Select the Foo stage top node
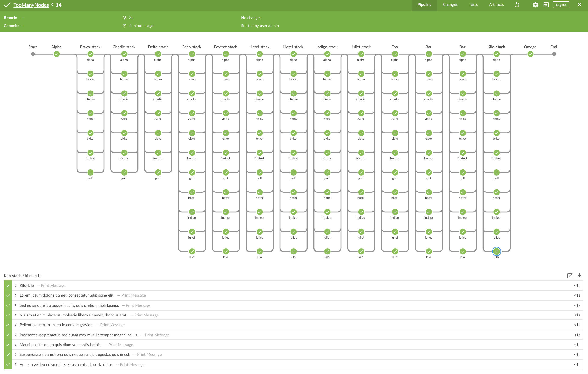This screenshot has width=588, height=374. coord(395,54)
